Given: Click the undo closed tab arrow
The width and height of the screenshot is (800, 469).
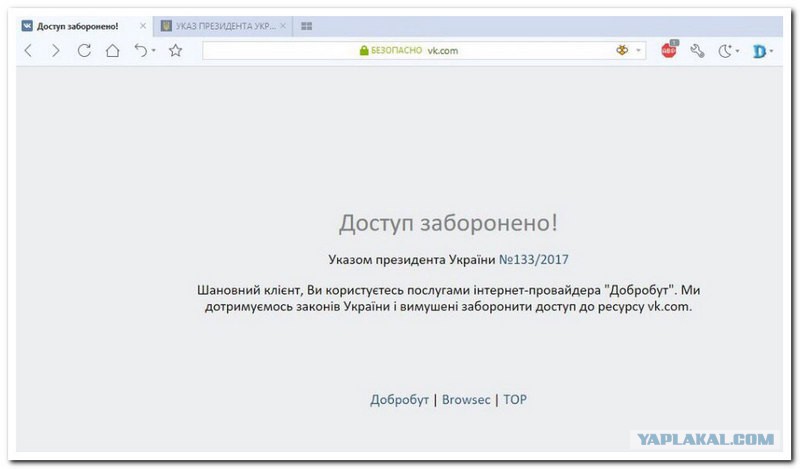Looking at the screenshot, I should pyautogui.click(x=140, y=50).
